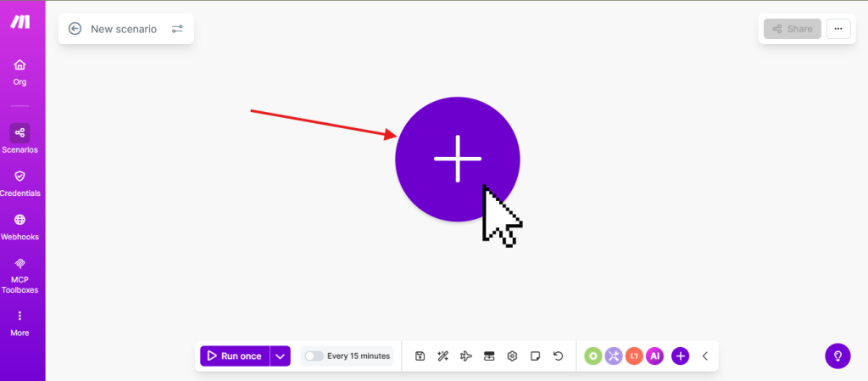Viewport: 868px width, 381px height.
Task: Open the lightbulb help button
Action: (837, 356)
